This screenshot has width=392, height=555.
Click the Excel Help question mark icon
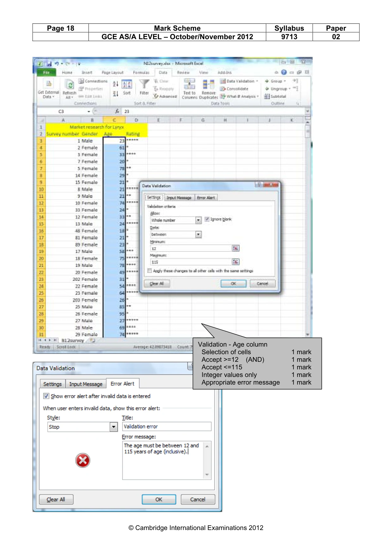point(284,72)
